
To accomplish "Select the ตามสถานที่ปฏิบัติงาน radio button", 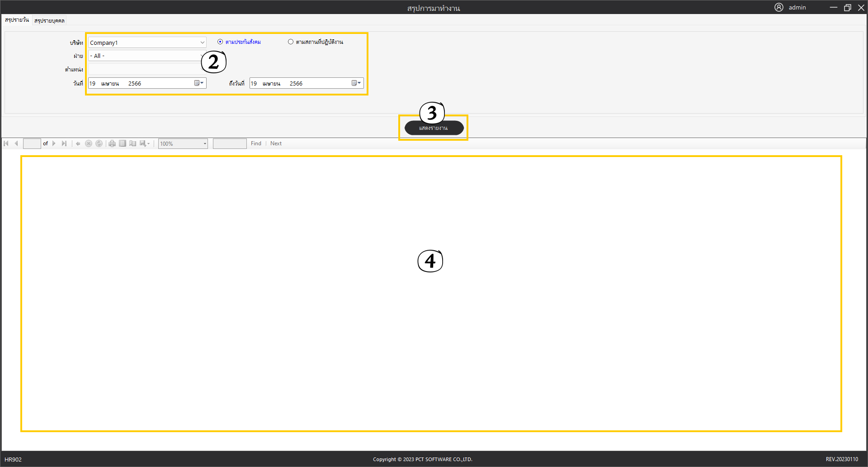I will point(291,42).
